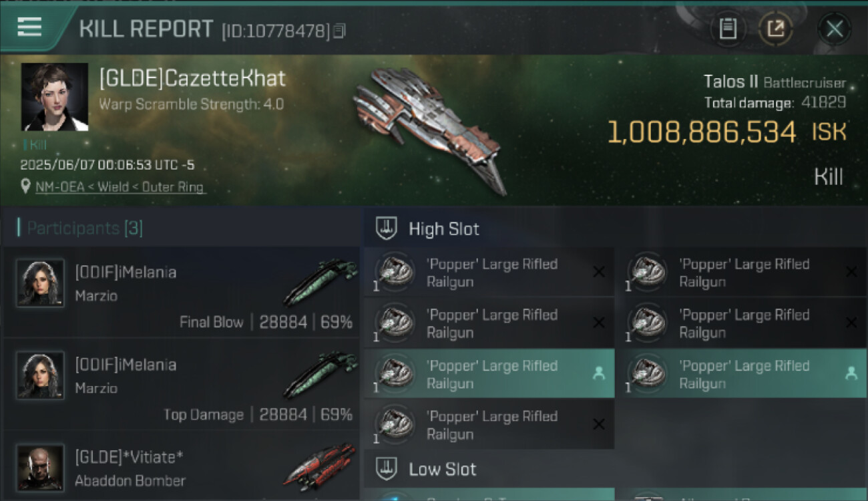Click person icon on highlighted right railgun
Image resolution: width=868 pixels, height=501 pixels.
[851, 374]
